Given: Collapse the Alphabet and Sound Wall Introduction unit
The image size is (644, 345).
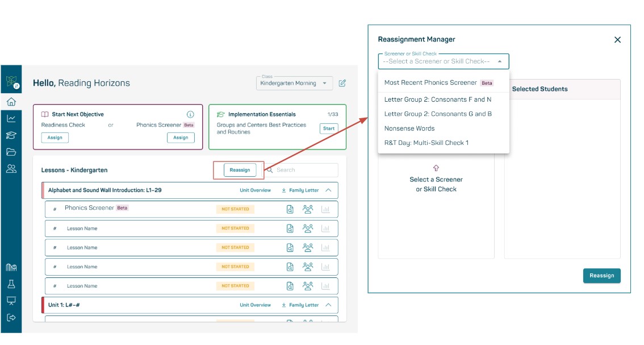Looking at the screenshot, I should pos(328,190).
